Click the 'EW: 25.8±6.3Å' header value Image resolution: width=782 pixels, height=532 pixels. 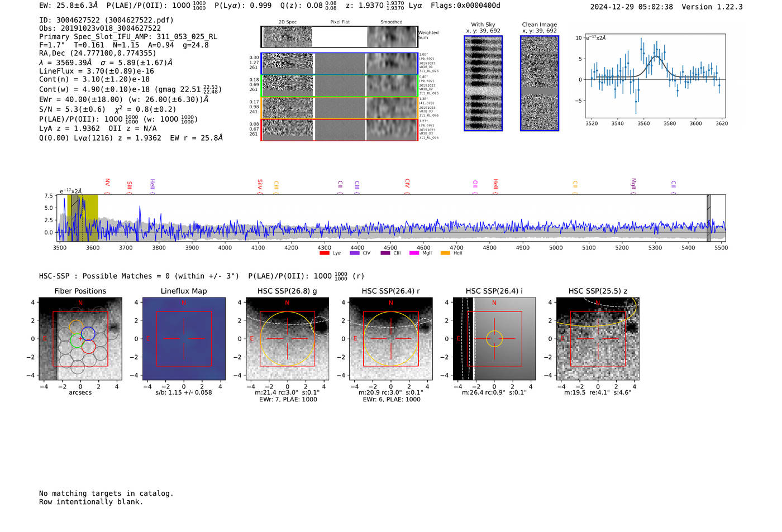(x=68, y=6)
